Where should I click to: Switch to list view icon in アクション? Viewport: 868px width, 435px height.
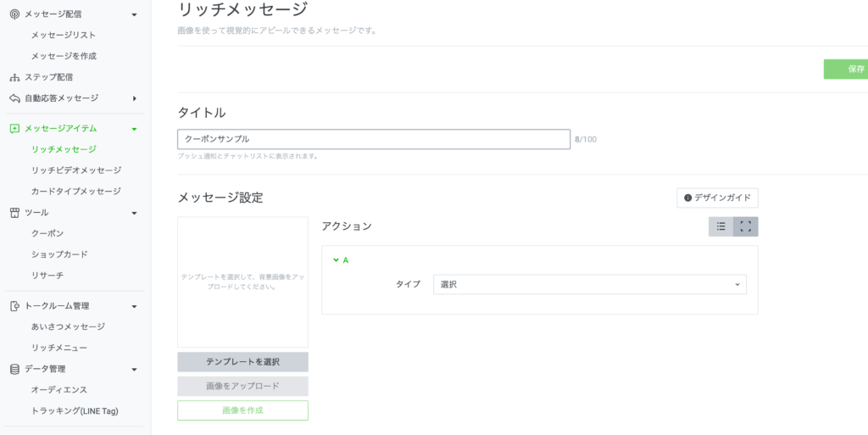721,226
